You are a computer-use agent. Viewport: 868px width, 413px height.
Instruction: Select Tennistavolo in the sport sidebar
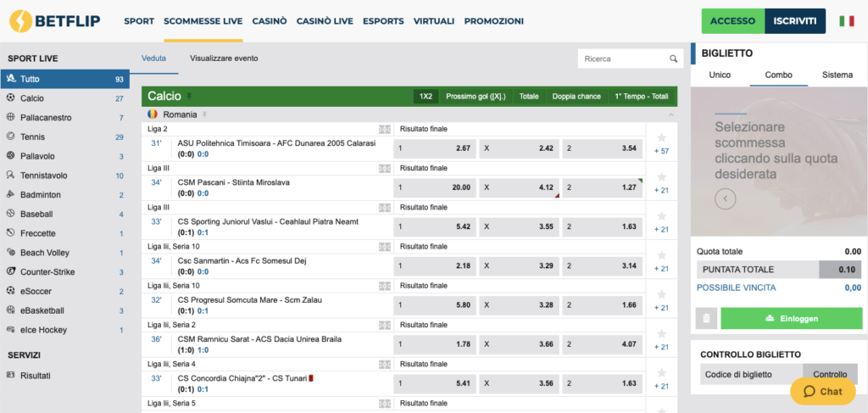click(x=64, y=176)
